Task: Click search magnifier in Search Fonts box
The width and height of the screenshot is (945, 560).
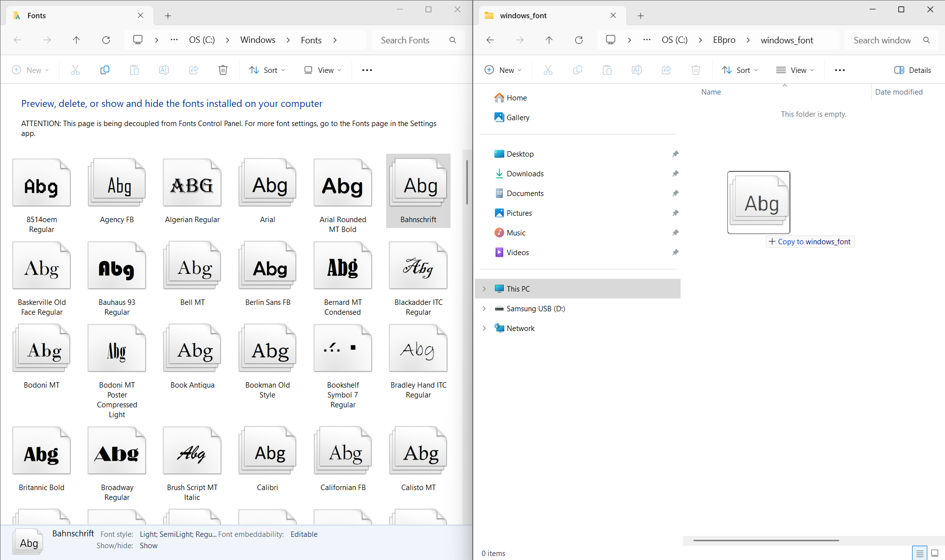Action: [453, 40]
